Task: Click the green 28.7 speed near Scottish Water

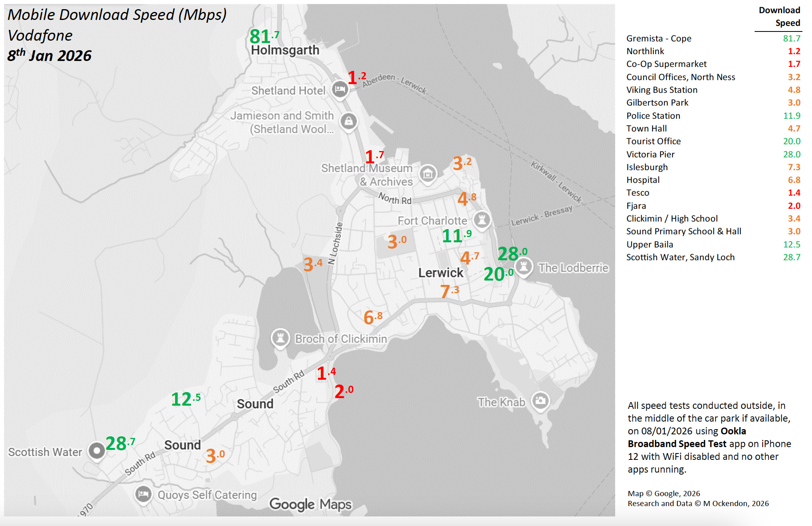Action: pyautogui.click(x=120, y=444)
